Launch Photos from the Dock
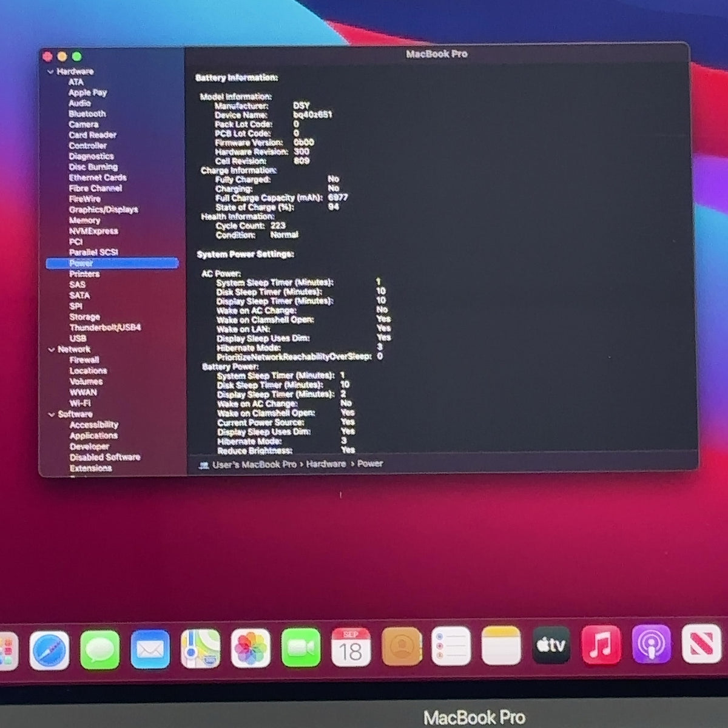 (251, 649)
